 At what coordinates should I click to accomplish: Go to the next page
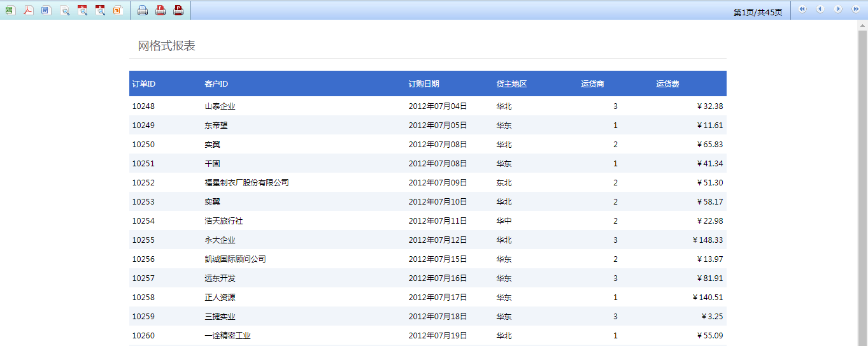click(x=838, y=9)
